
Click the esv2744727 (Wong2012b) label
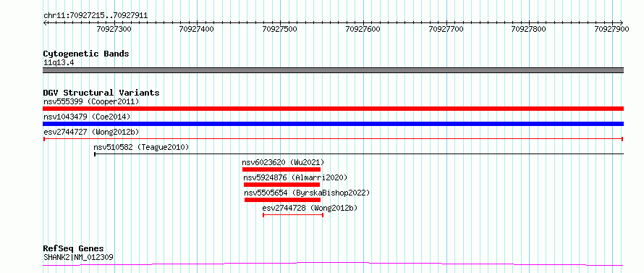(x=91, y=132)
